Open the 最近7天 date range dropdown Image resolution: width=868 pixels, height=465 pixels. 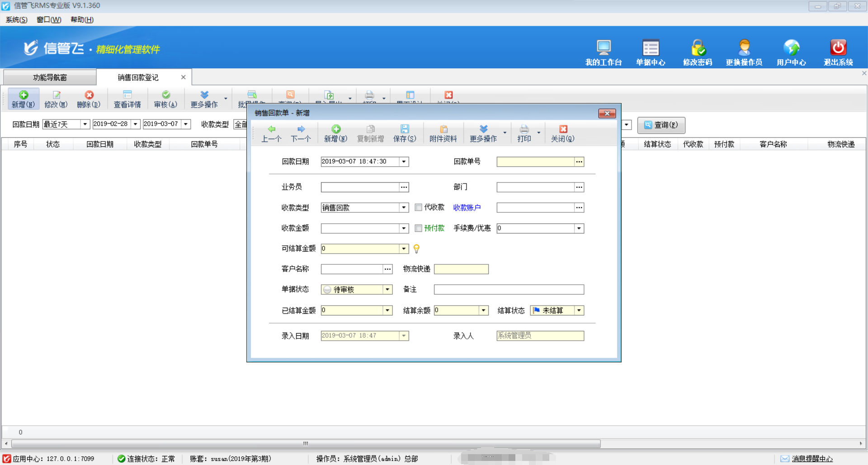(85, 124)
